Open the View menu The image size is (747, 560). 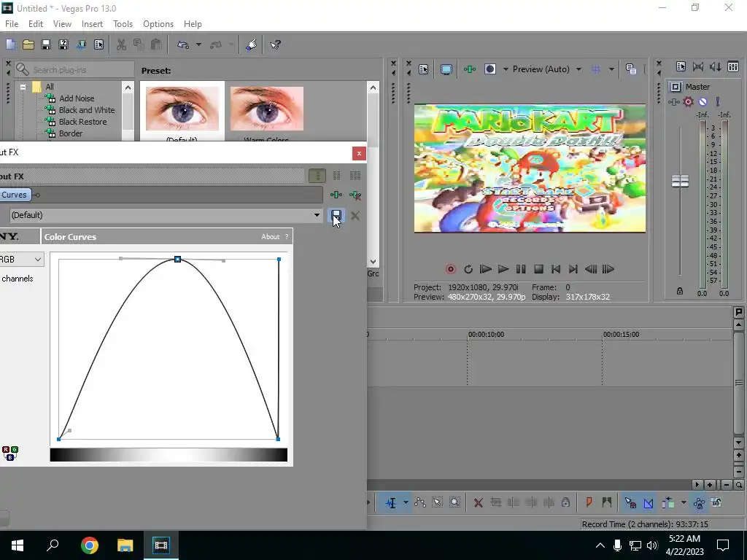62,24
